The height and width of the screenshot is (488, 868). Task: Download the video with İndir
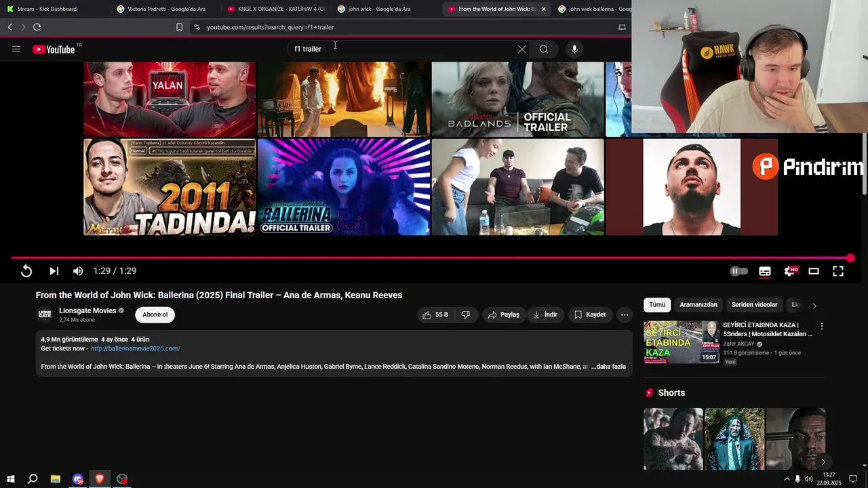[x=545, y=314]
